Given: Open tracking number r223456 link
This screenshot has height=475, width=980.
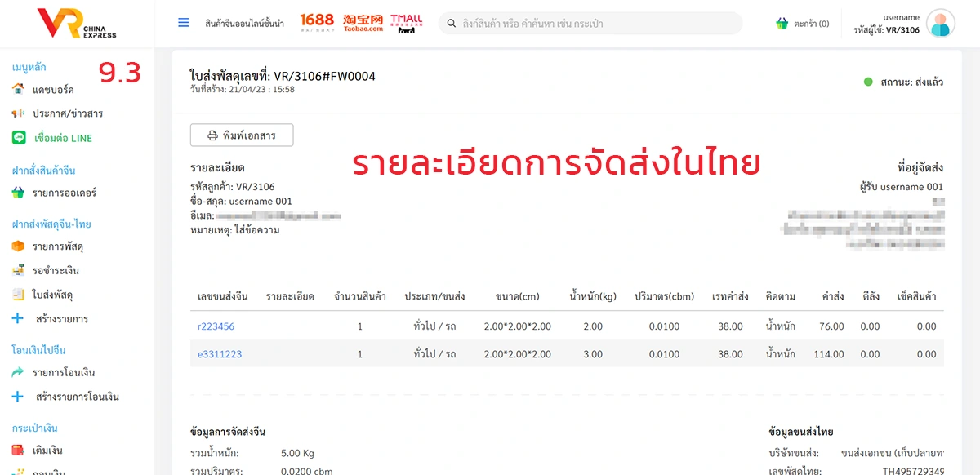Looking at the screenshot, I should point(216,326).
